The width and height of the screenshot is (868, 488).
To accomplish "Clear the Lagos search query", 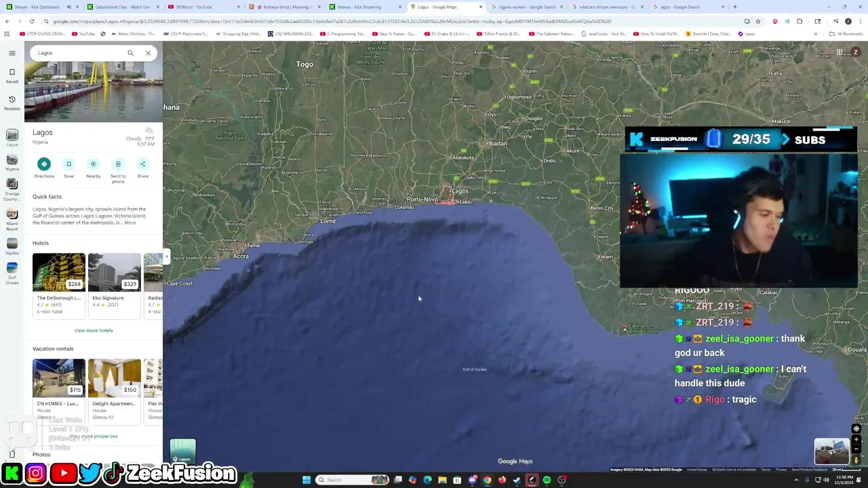I will (x=148, y=53).
